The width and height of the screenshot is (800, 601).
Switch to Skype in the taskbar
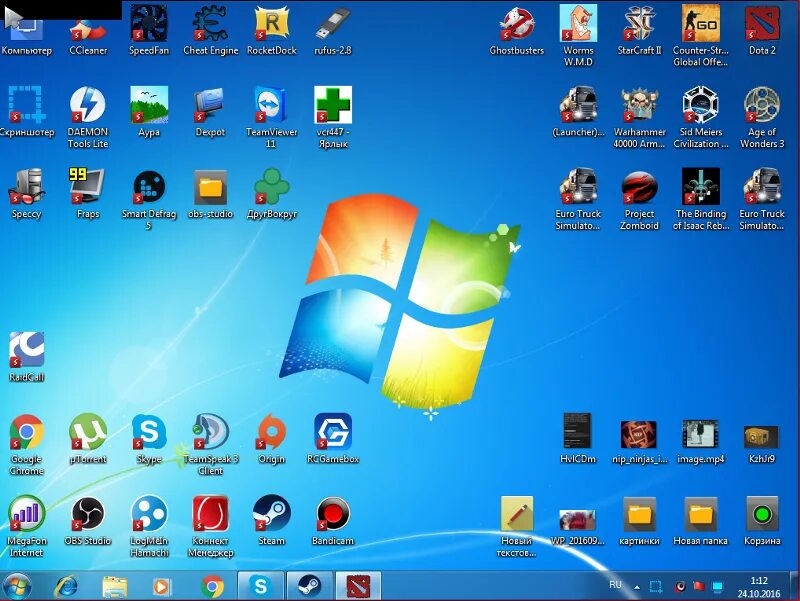(261, 586)
